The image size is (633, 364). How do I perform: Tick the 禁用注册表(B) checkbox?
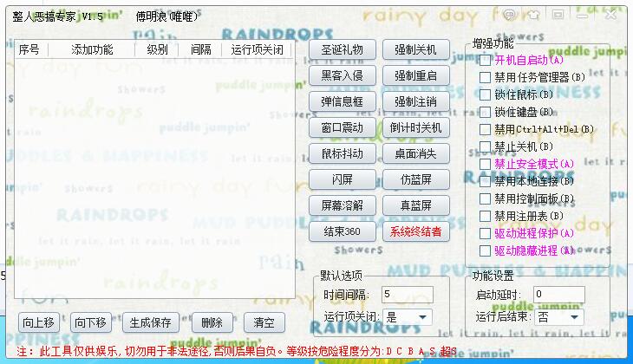coord(486,216)
